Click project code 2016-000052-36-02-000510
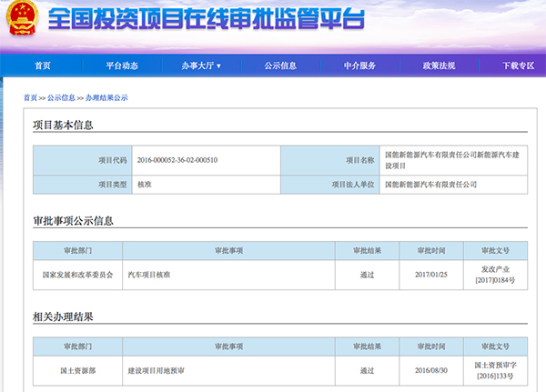The height and width of the screenshot is (392, 546). (177, 160)
